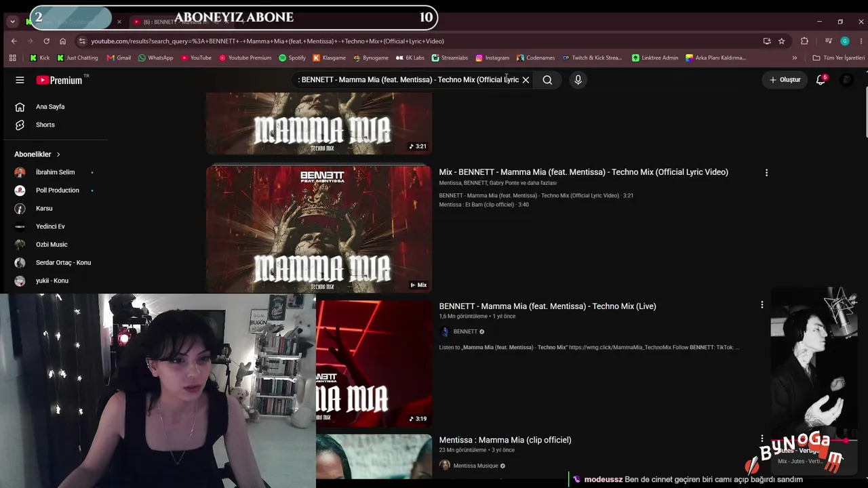
Task: Open the Mamma Mia Mix playlist thumbnail
Action: click(319, 229)
